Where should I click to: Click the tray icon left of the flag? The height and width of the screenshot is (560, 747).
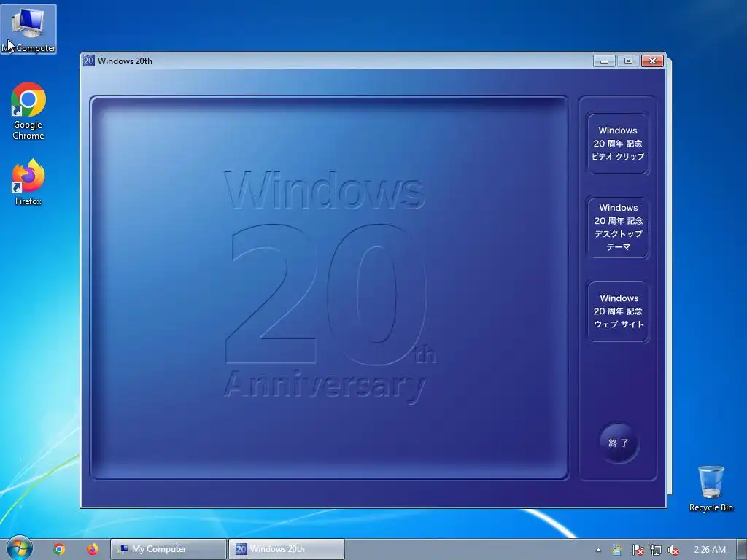click(616, 550)
